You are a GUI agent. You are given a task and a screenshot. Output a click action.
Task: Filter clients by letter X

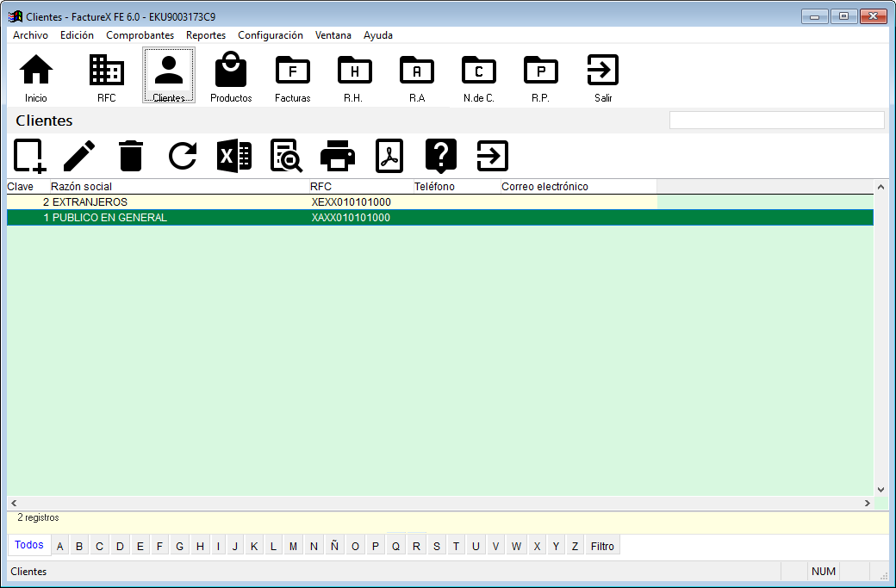click(537, 547)
